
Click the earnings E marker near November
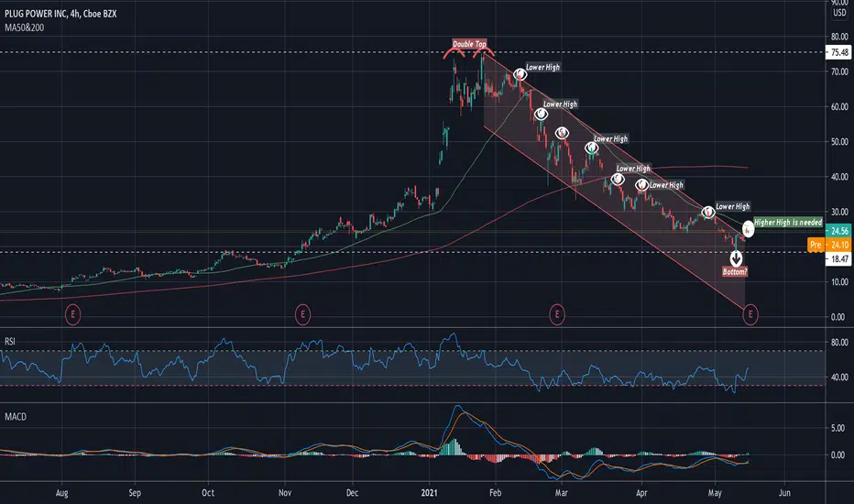tap(302, 314)
